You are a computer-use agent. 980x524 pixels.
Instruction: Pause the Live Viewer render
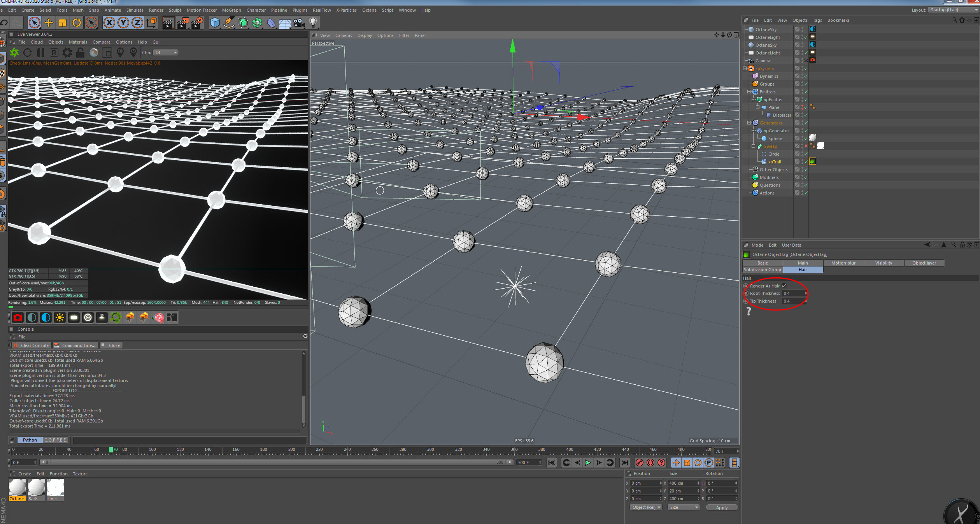click(x=41, y=53)
